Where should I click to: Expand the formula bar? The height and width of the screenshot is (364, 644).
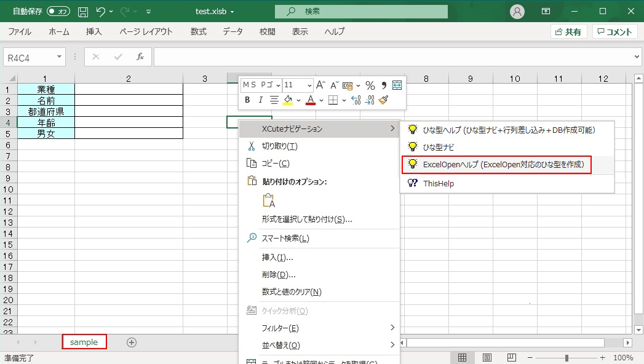[637, 57]
